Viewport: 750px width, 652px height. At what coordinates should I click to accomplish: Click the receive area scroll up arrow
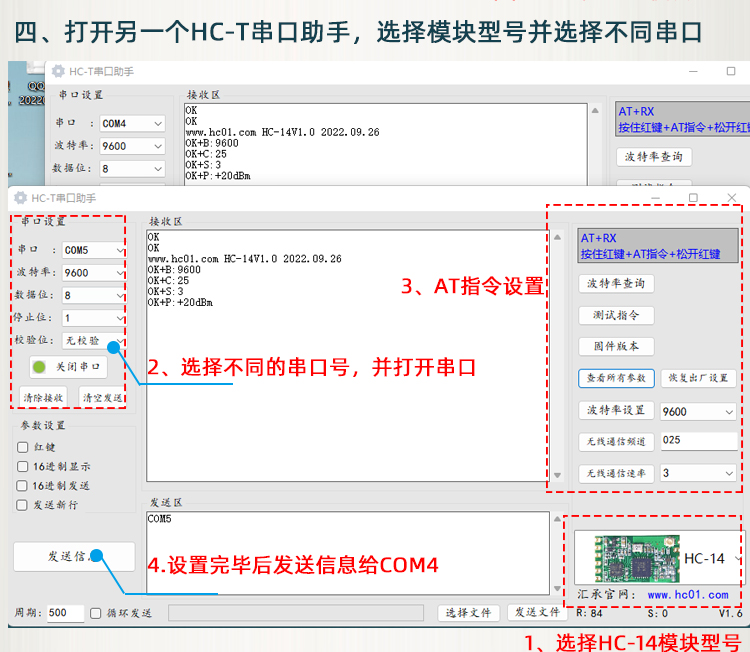(x=557, y=237)
